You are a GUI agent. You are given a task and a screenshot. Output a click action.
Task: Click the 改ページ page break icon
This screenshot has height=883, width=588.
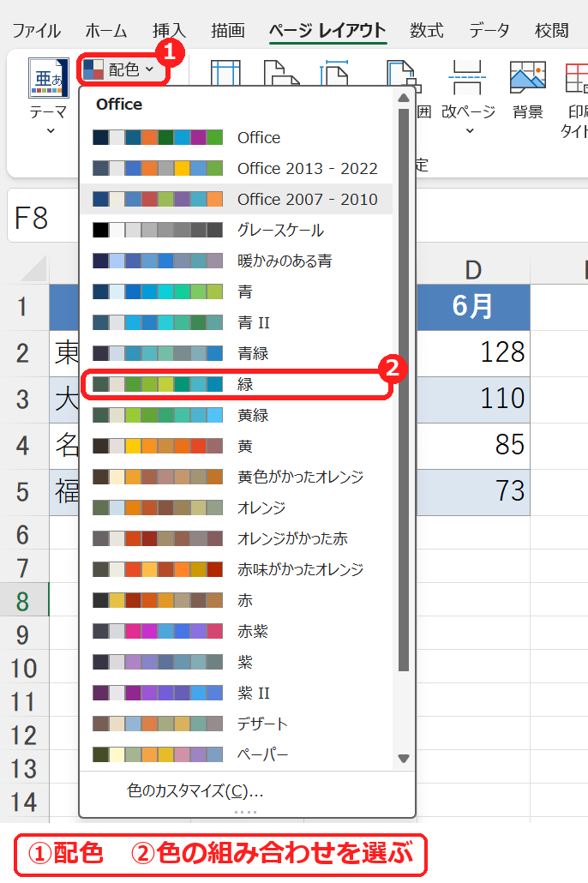click(x=467, y=76)
